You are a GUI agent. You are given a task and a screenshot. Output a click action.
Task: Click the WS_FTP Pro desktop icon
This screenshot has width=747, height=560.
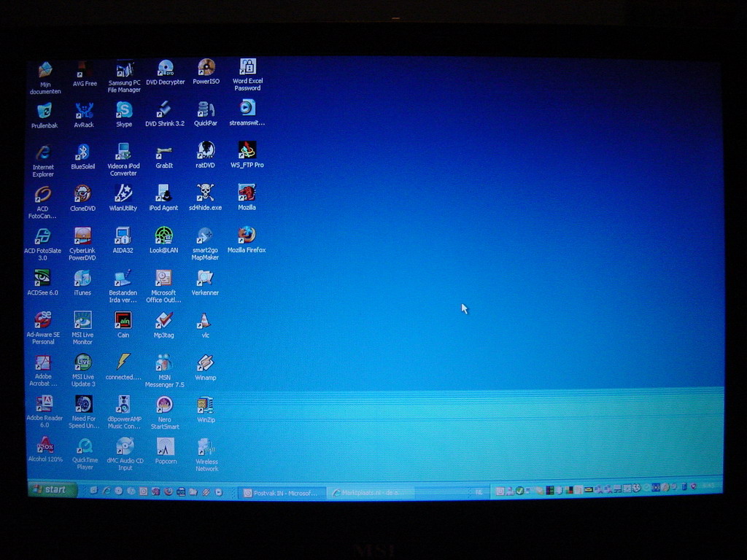pyautogui.click(x=247, y=155)
